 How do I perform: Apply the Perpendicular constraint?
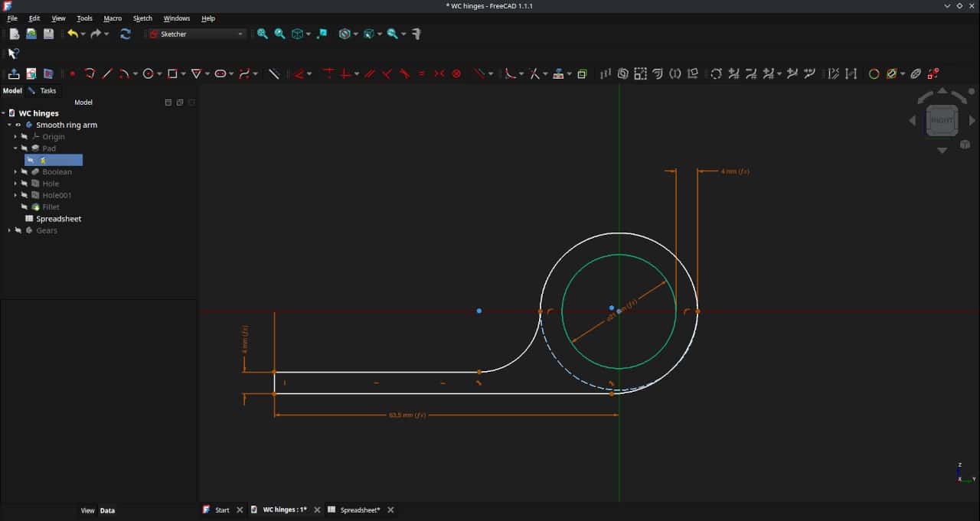coord(387,74)
